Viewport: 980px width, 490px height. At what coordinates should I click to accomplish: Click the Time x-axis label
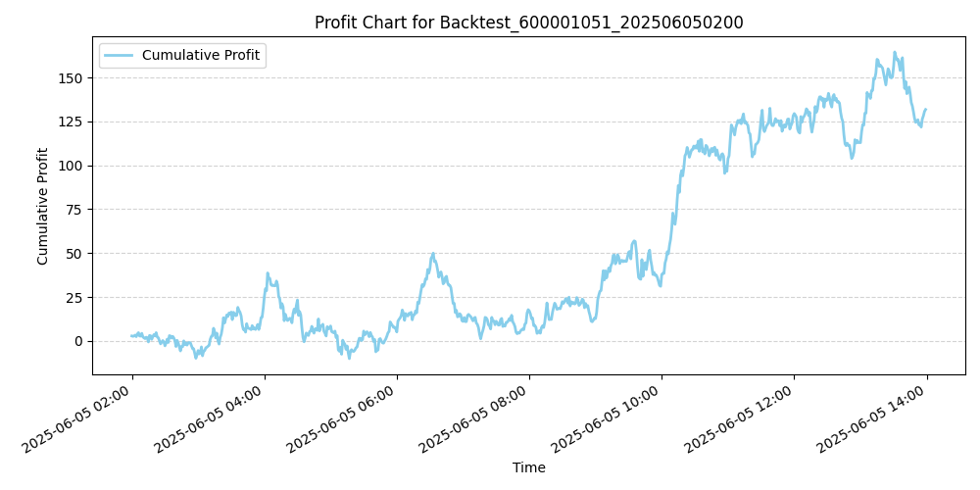tap(528, 467)
